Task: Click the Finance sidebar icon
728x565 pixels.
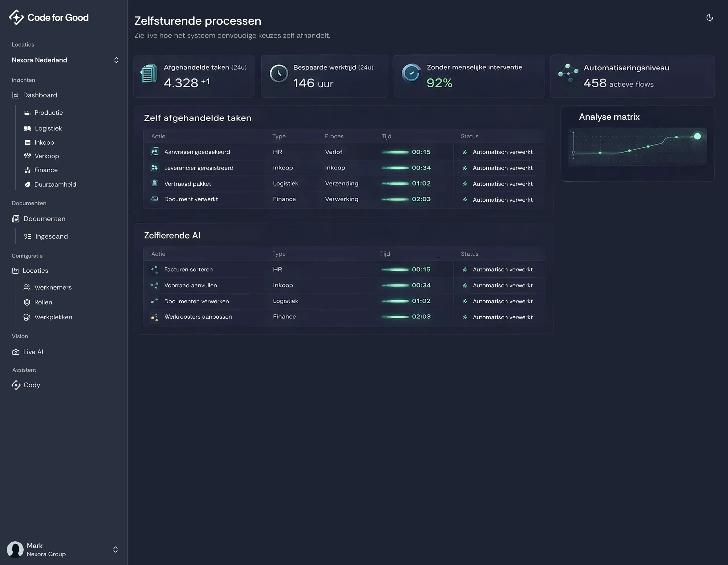Action: (27, 170)
